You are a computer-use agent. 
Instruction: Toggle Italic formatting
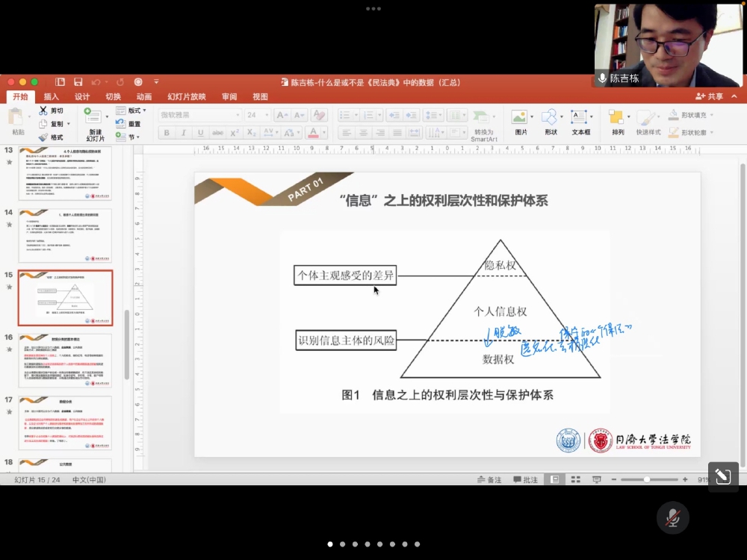pos(184,133)
